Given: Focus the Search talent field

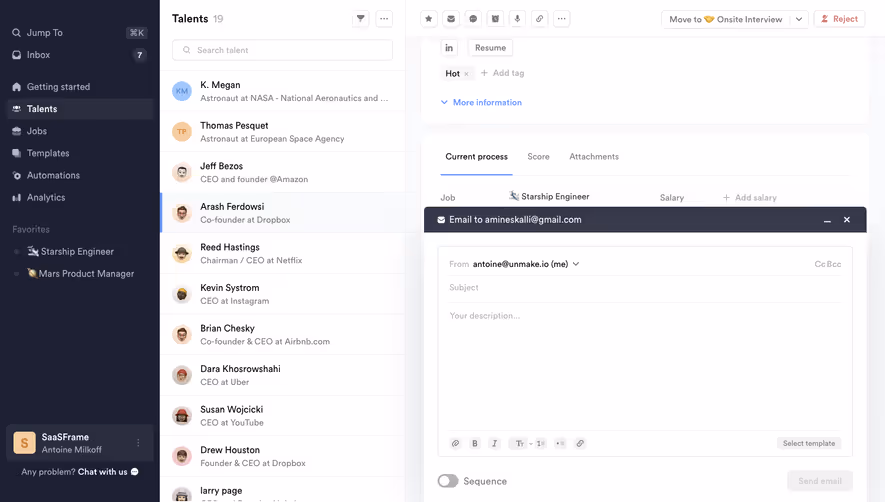Looking at the screenshot, I should click(282, 50).
